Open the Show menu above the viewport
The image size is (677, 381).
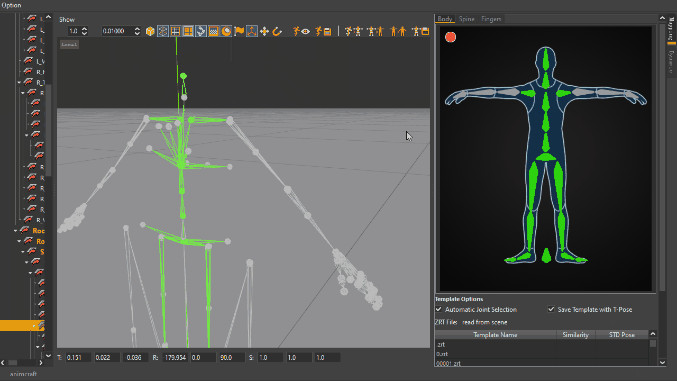67,19
